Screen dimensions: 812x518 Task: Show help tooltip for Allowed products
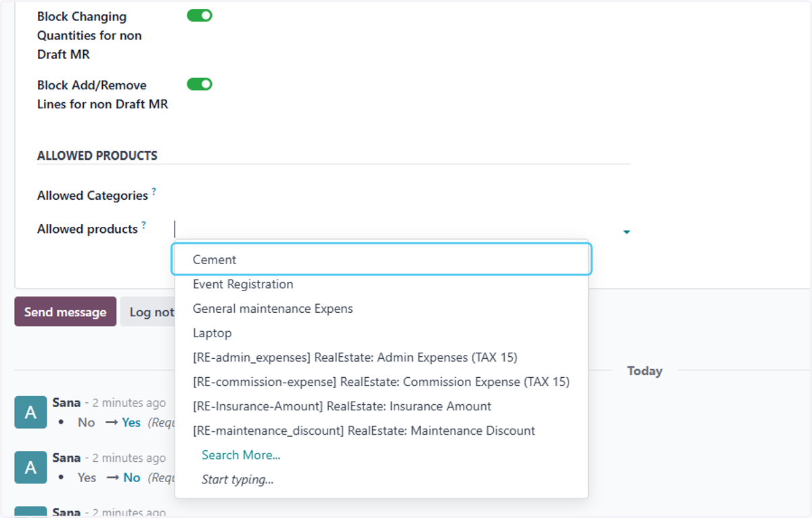click(x=144, y=225)
